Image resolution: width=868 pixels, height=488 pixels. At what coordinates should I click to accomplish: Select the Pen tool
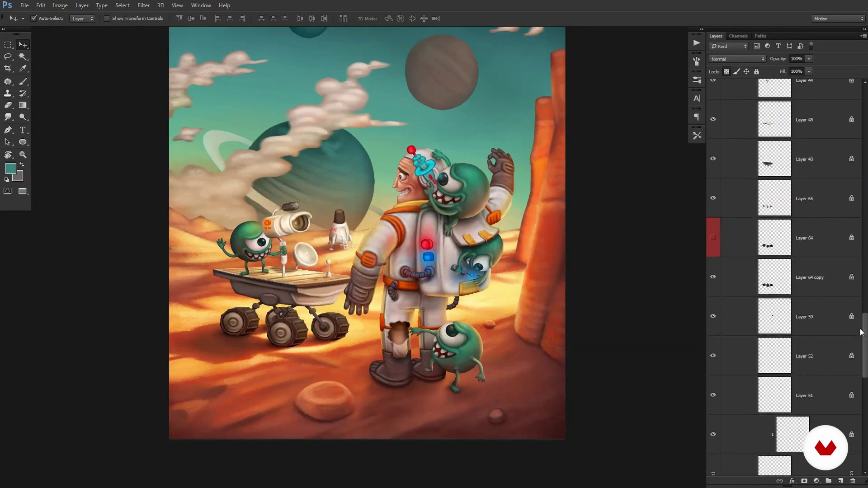(8, 130)
